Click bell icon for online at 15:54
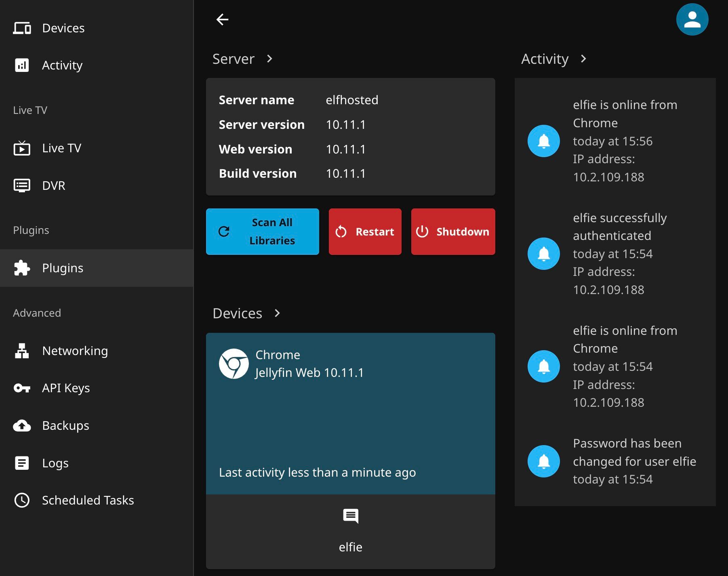 click(x=544, y=366)
